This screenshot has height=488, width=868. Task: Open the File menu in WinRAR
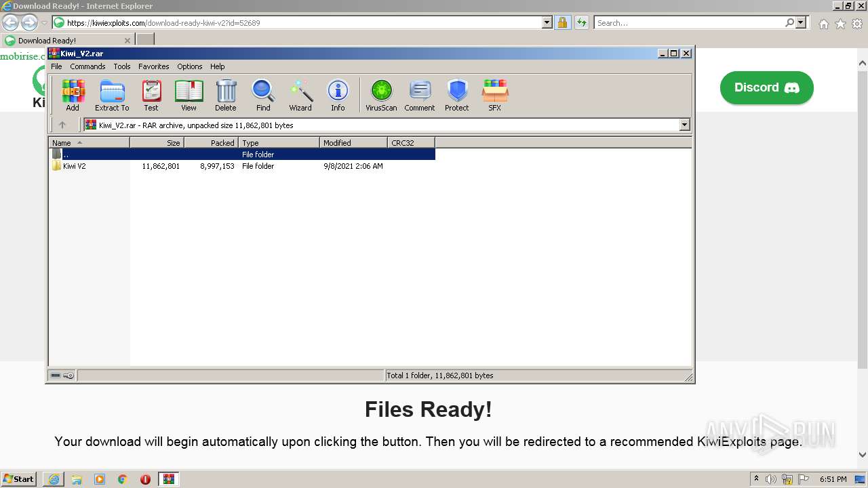point(56,66)
